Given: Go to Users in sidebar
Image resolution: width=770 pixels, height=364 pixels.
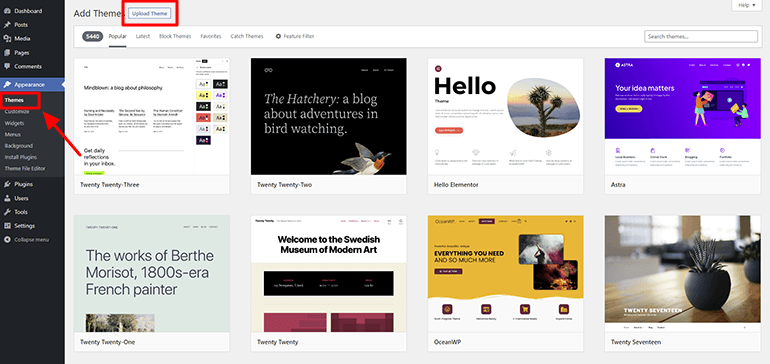Looking at the screenshot, I should pyautogui.click(x=21, y=198).
